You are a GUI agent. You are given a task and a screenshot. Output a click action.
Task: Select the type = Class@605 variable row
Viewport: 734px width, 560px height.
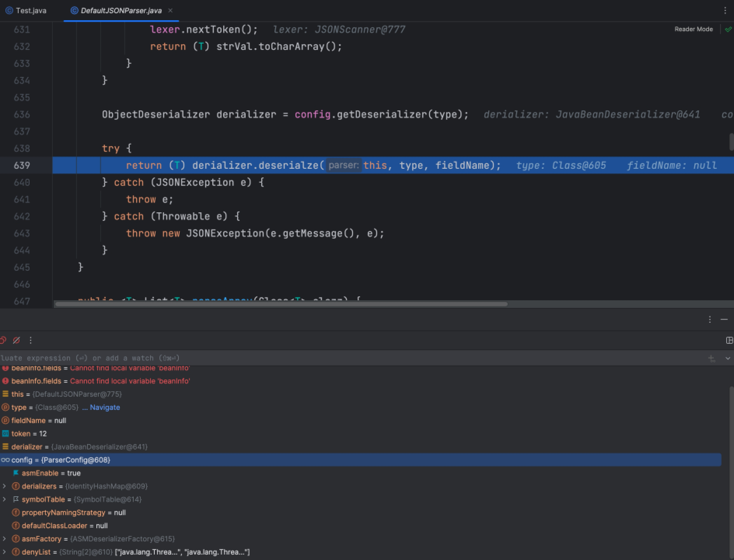pyautogui.click(x=361, y=407)
